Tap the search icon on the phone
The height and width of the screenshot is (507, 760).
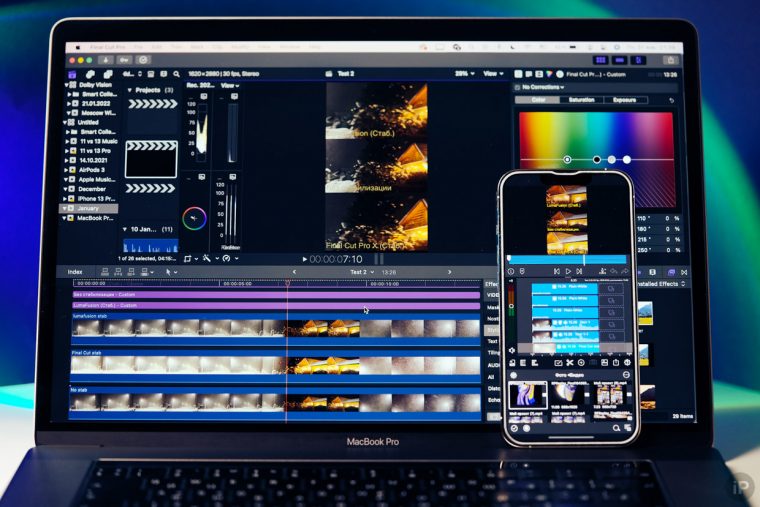tap(616, 428)
